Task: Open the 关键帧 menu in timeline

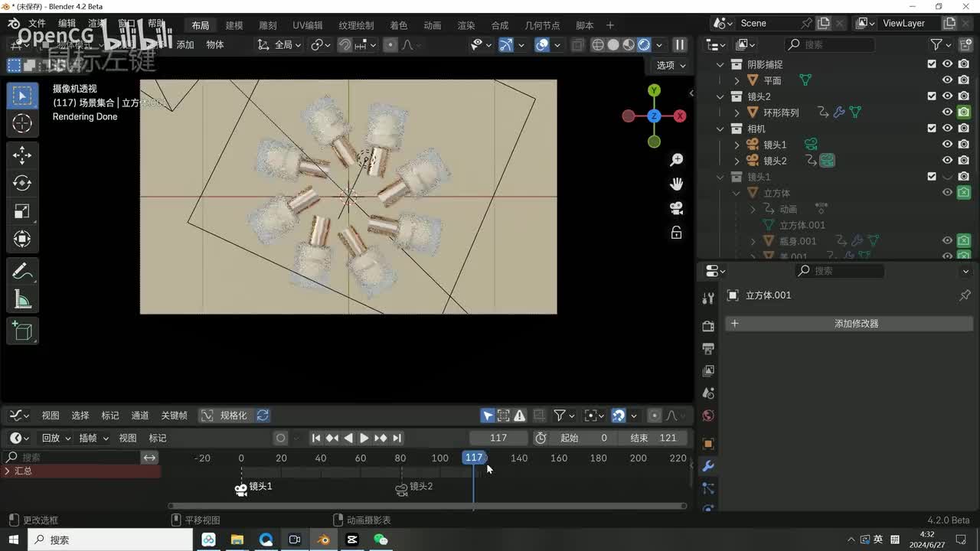Action: click(x=174, y=416)
